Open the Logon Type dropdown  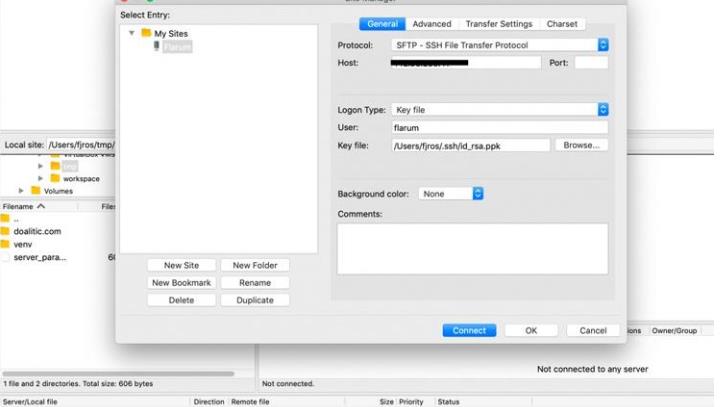(x=602, y=110)
